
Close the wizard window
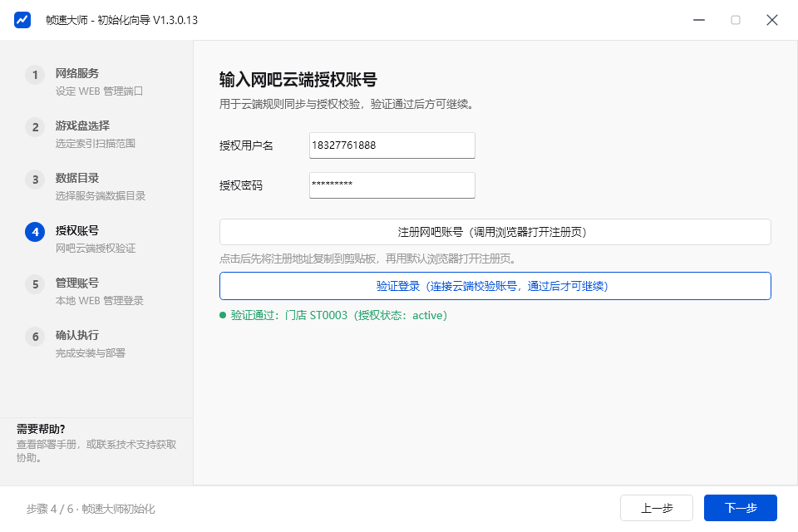coord(772,20)
